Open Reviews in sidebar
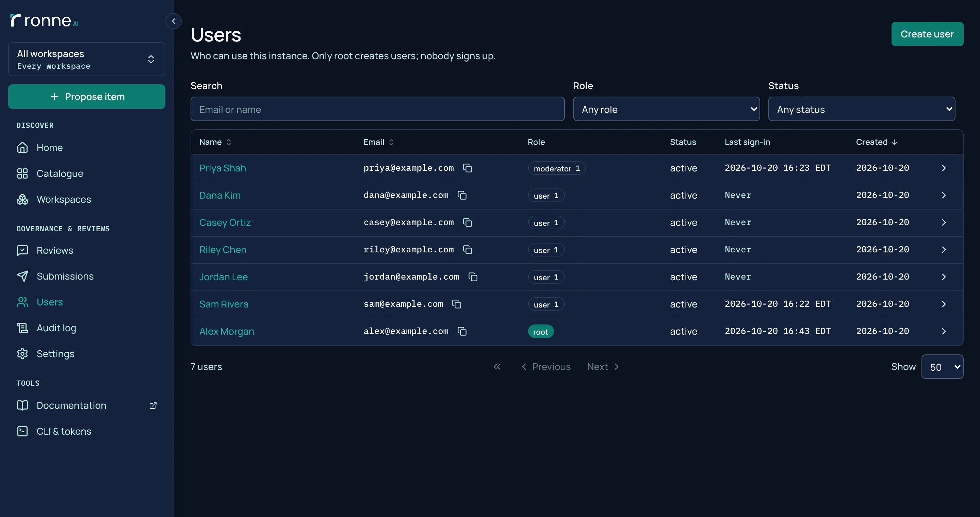 [x=87, y=250]
